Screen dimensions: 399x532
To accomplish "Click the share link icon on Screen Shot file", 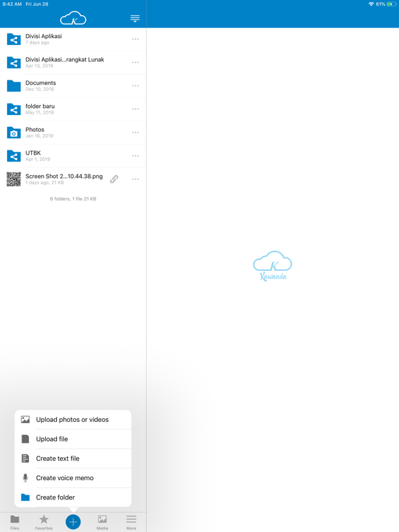I will tap(114, 179).
